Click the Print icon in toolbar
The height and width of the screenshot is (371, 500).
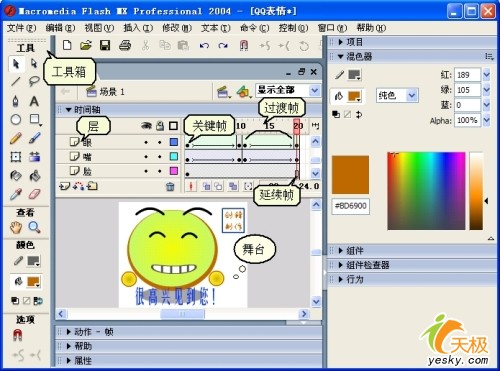[x=125, y=45]
